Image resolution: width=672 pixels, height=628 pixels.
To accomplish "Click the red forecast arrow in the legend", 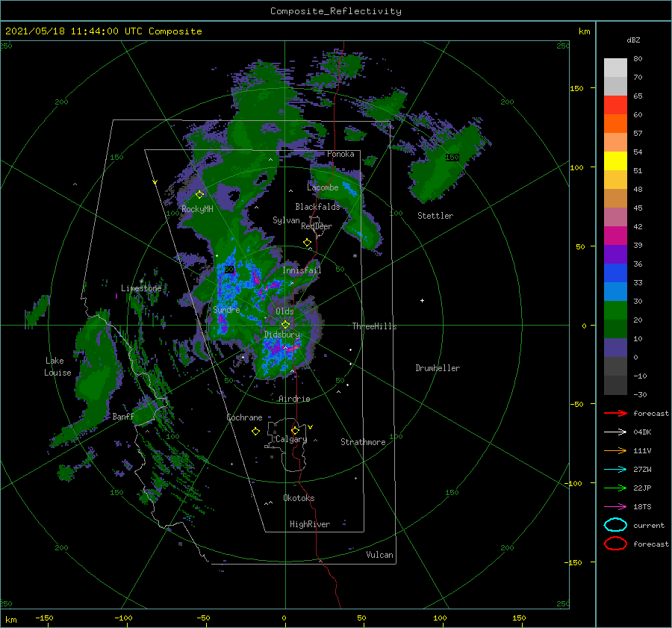I will coord(615,413).
